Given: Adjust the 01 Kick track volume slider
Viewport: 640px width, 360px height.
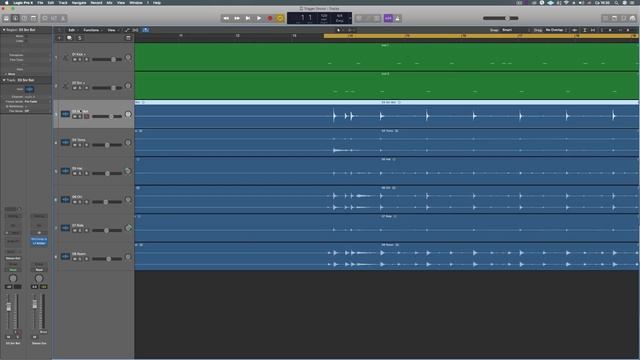Looking at the screenshot, I should [107, 60].
